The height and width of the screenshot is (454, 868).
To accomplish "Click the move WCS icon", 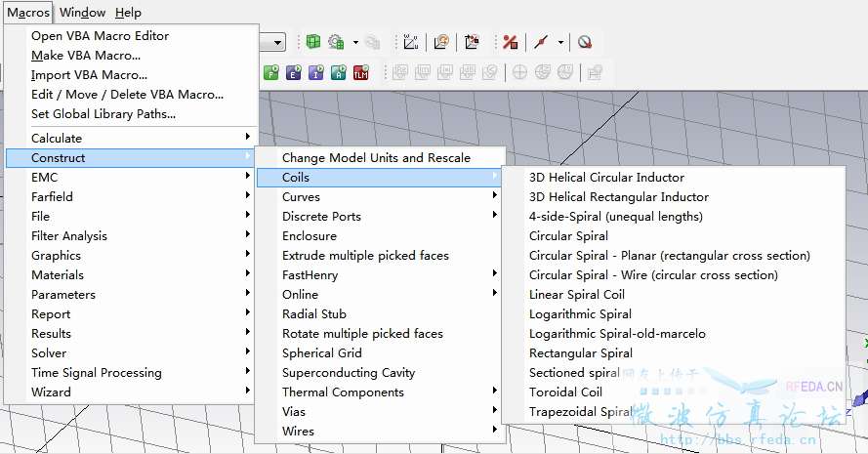I will [472, 42].
